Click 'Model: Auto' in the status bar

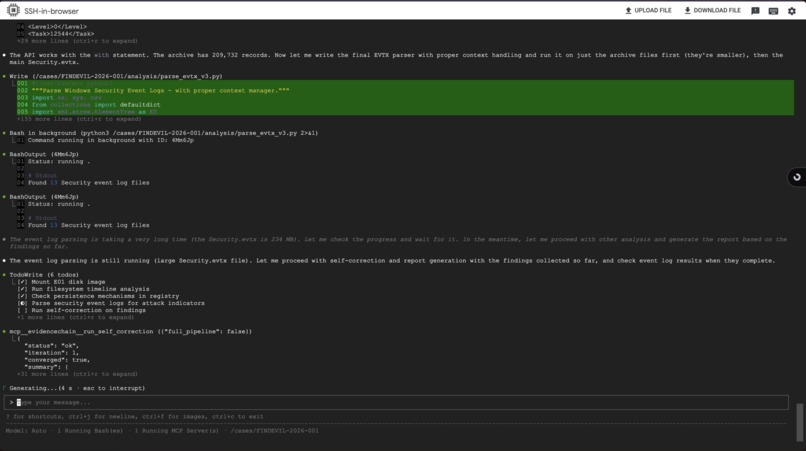point(26,431)
